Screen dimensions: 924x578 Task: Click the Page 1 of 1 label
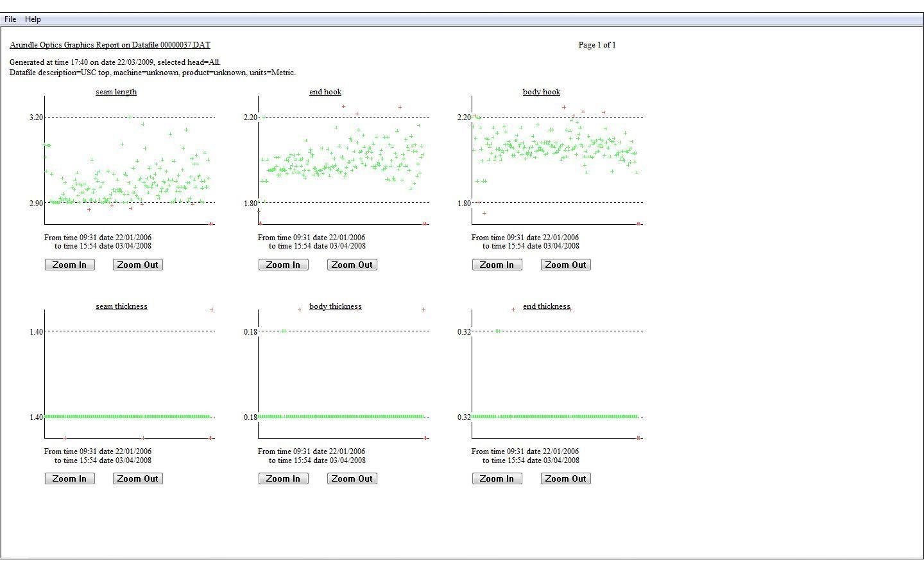(x=597, y=45)
